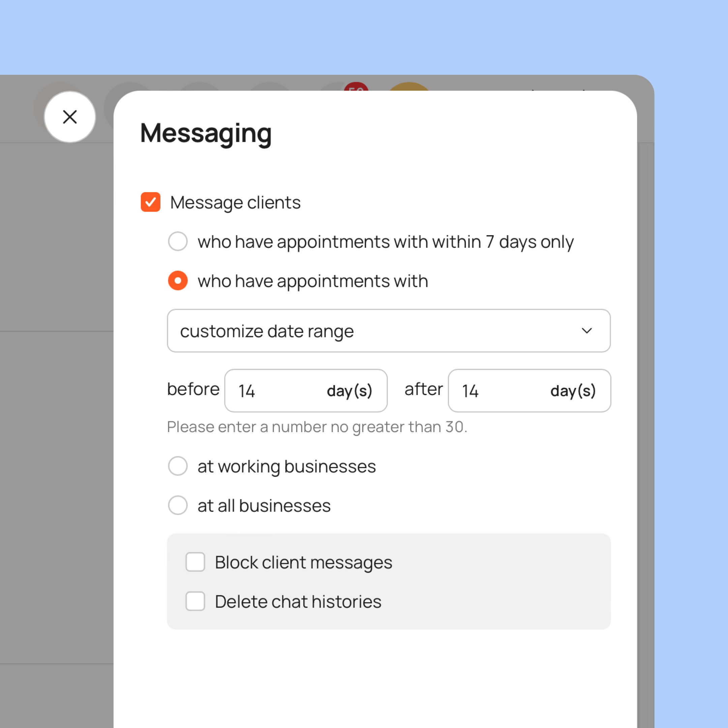Toggle the 'Message clients' checkbox
This screenshot has width=728, height=728.
tap(149, 202)
